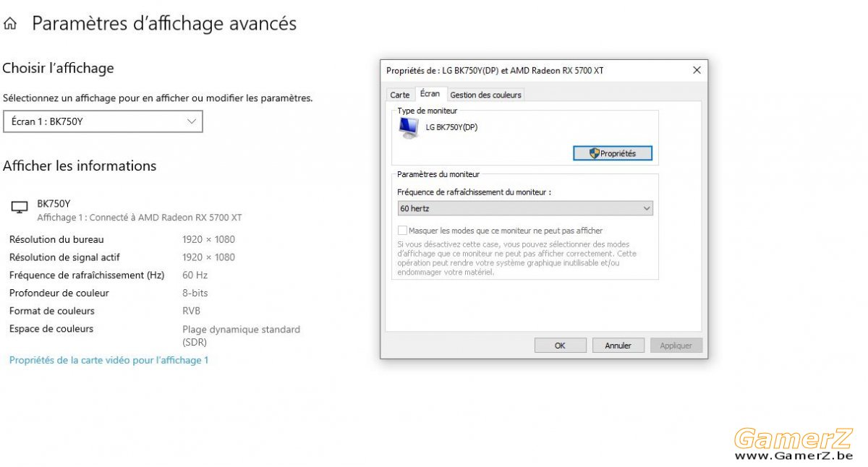Click the Propriétés button with shield
Viewport: 868px width, 467px height.
[x=612, y=153]
